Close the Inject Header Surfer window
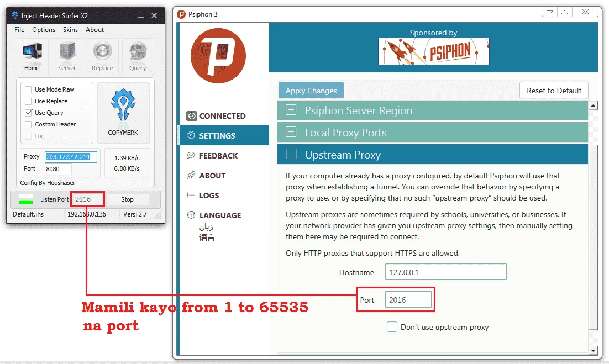This screenshot has height=364, width=609. [154, 15]
